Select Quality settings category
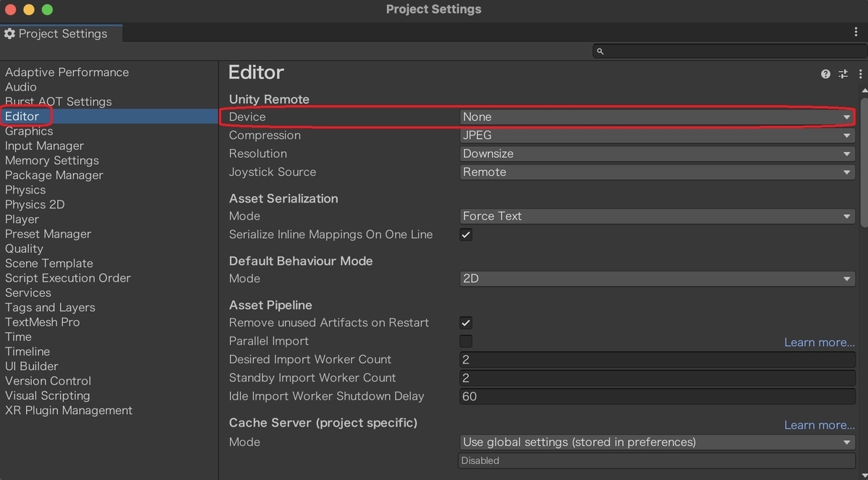Image resolution: width=868 pixels, height=480 pixels. pos(24,248)
